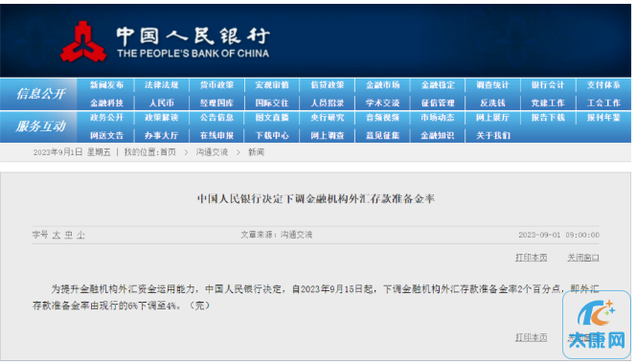Set font size to 中
This screenshot has height=364, width=636.
click(69, 235)
